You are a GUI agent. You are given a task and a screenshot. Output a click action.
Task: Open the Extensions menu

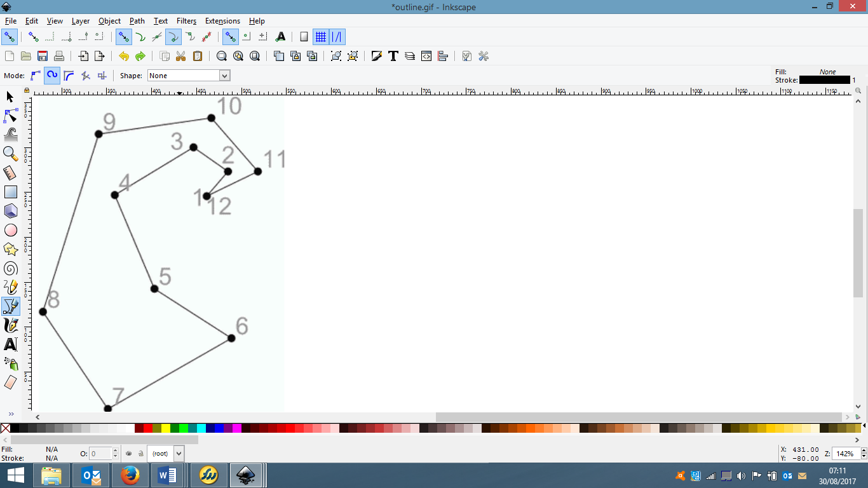point(222,20)
